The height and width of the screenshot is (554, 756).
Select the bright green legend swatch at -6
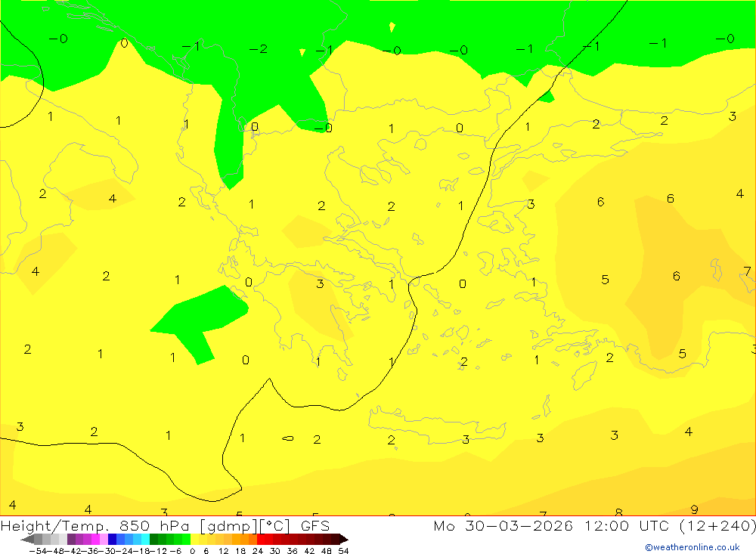[186, 539]
